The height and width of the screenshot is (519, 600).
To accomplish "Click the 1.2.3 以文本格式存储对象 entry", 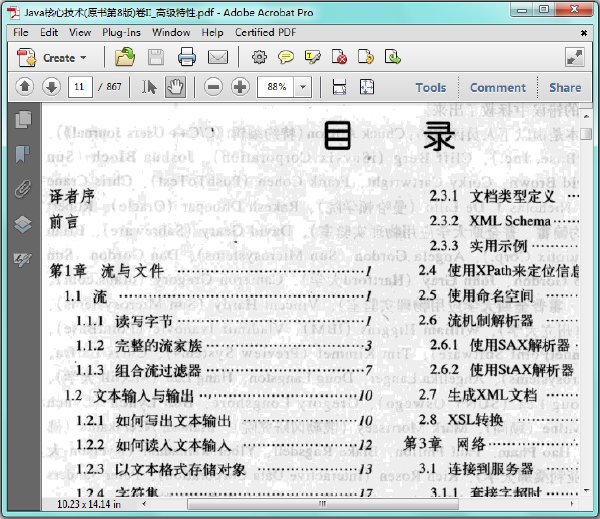I will (x=224, y=469).
